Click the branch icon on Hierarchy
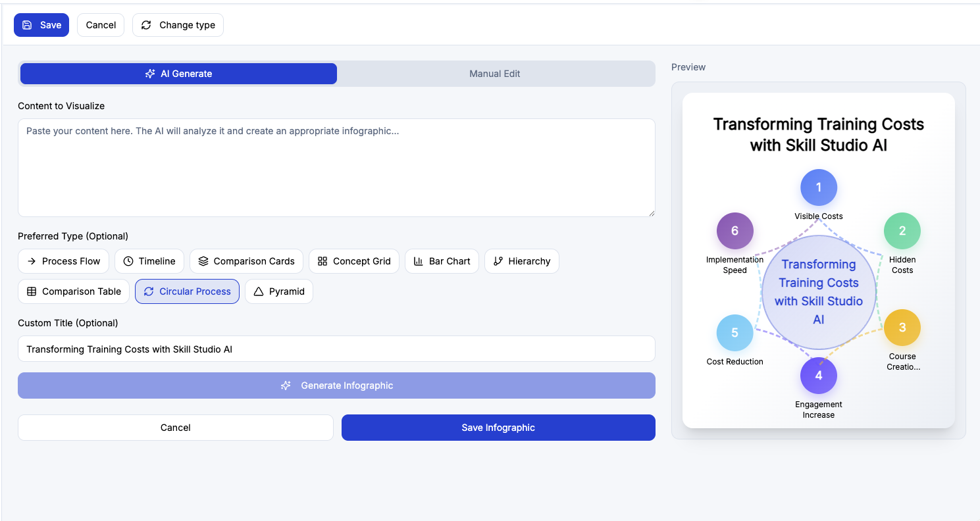 tap(498, 261)
